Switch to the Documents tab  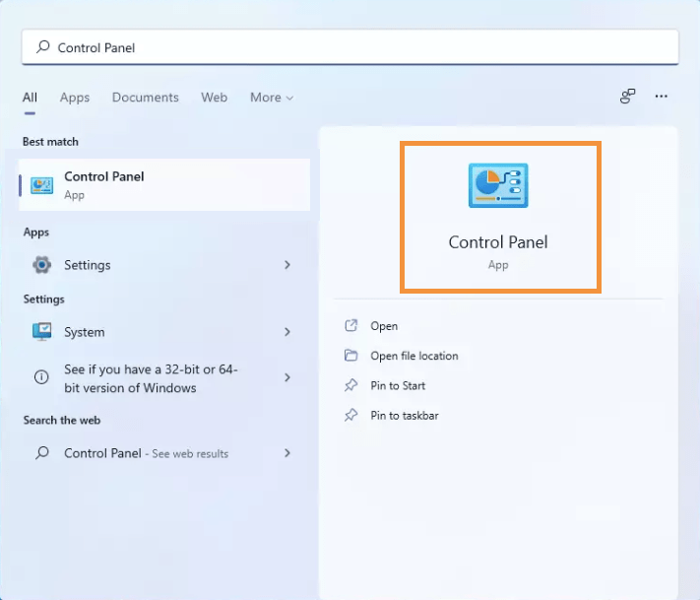pos(145,98)
